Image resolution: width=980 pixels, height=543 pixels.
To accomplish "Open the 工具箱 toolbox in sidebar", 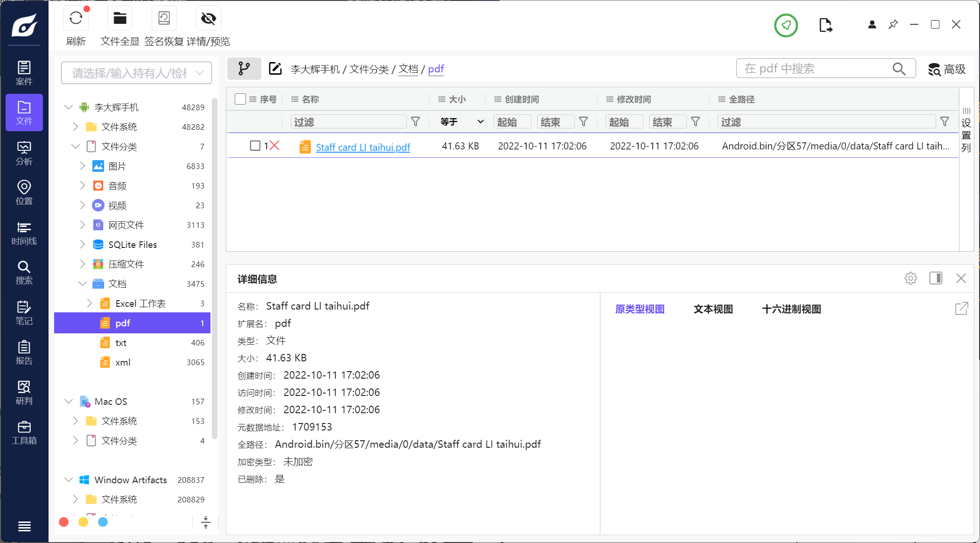I will tap(24, 432).
